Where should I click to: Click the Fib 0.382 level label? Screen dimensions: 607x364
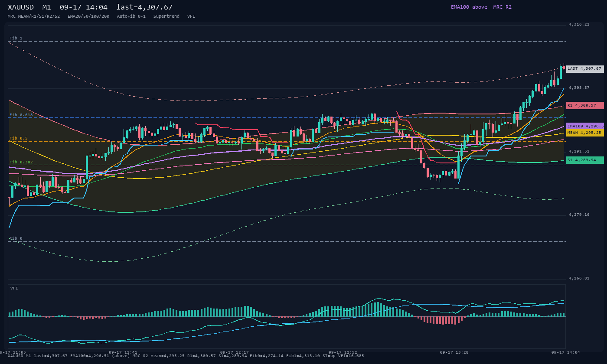pos(21,162)
